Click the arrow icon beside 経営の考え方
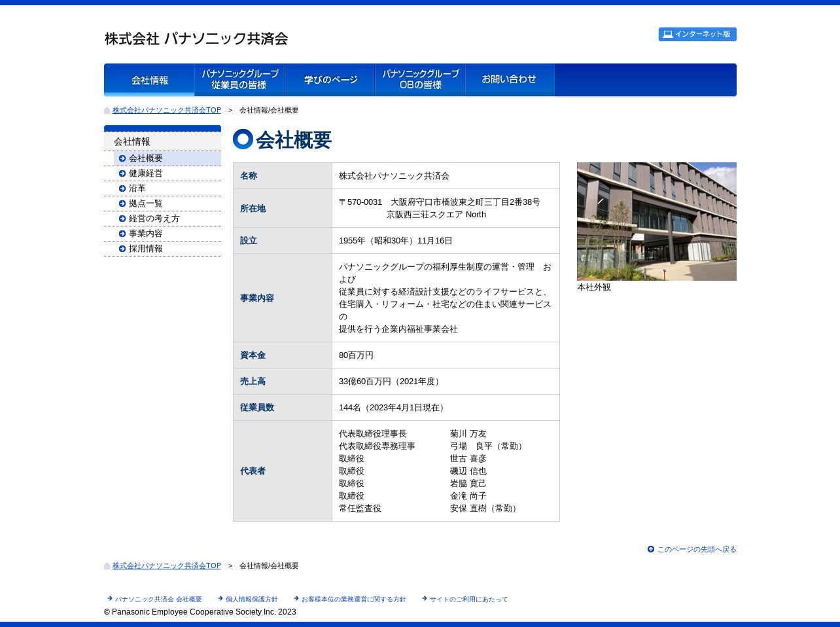Screen dimensions: 840x627 [x=122, y=219]
